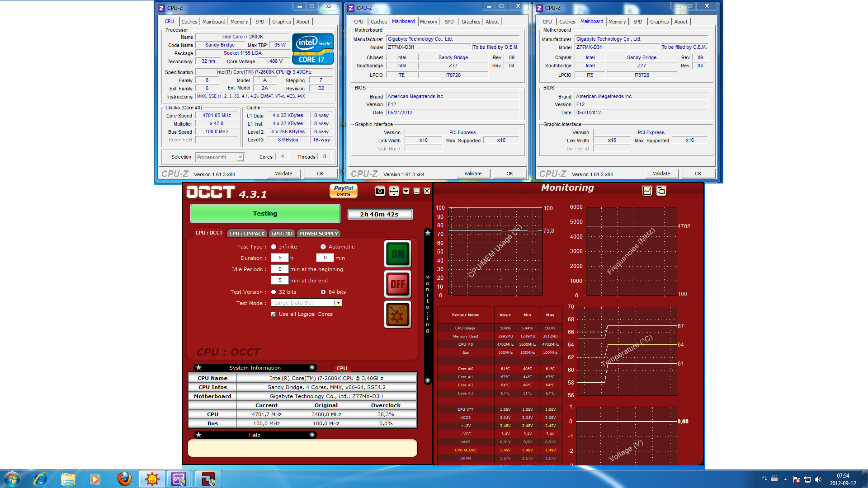Start the test with the green ON button

pyautogui.click(x=397, y=254)
